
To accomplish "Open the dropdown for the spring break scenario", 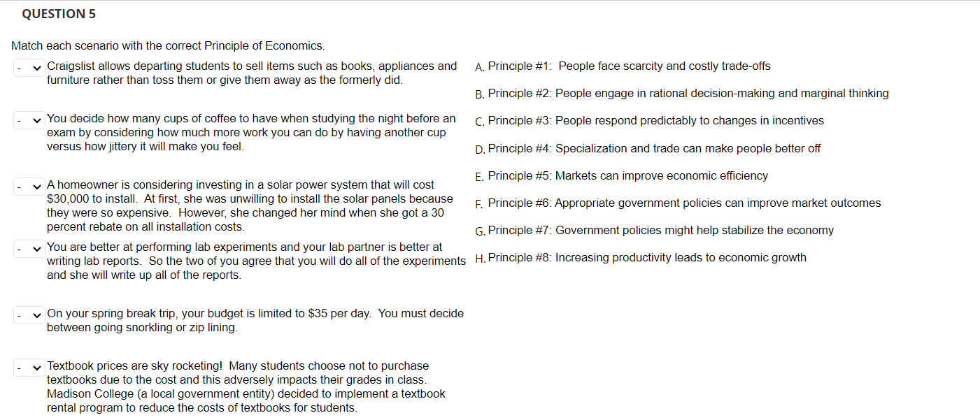I will [28, 315].
